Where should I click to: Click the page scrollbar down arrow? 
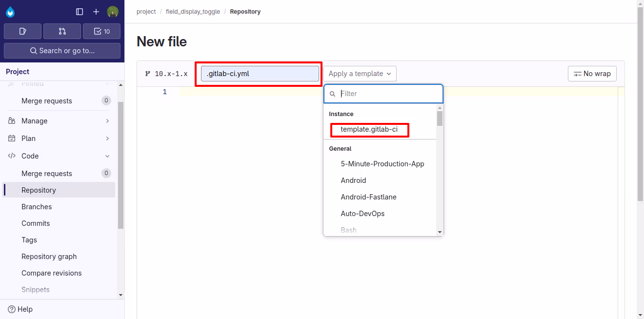point(641,315)
